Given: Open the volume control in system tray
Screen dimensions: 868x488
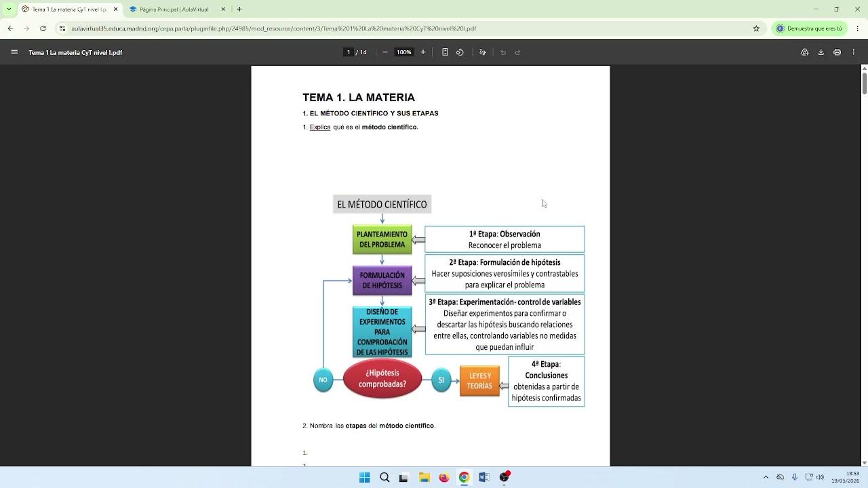Looking at the screenshot, I should tap(820, 477).
